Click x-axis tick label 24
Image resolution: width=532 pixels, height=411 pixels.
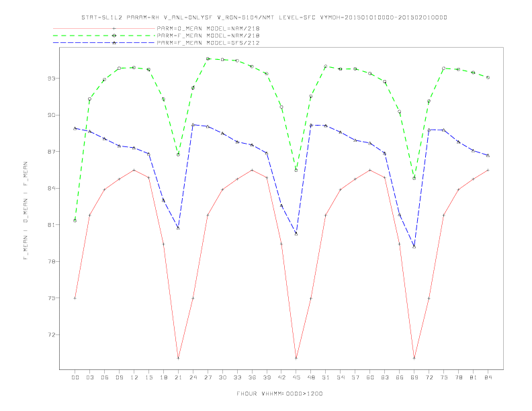(193, 377)
